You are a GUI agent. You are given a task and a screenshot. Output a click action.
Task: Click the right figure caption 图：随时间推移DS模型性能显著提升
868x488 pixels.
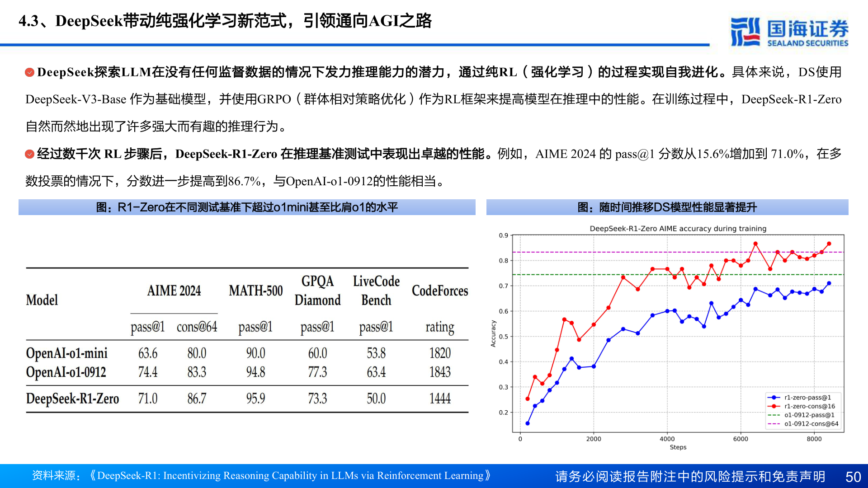coord(667,207)
